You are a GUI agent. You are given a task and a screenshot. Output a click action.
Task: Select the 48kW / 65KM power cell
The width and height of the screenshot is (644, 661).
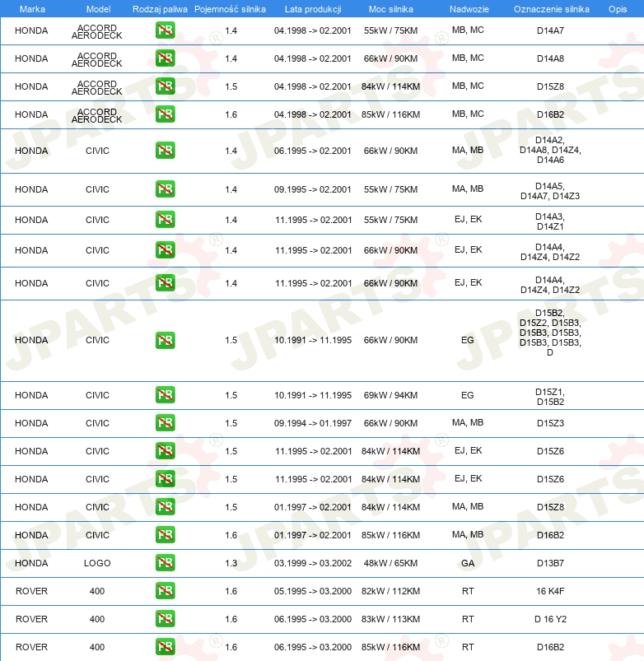tap(391, 563)
